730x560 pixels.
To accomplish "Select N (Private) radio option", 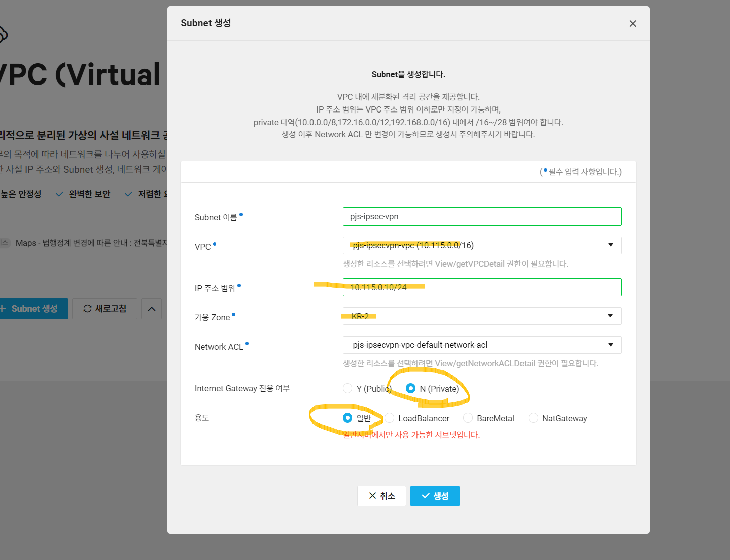I will point(410,388).
